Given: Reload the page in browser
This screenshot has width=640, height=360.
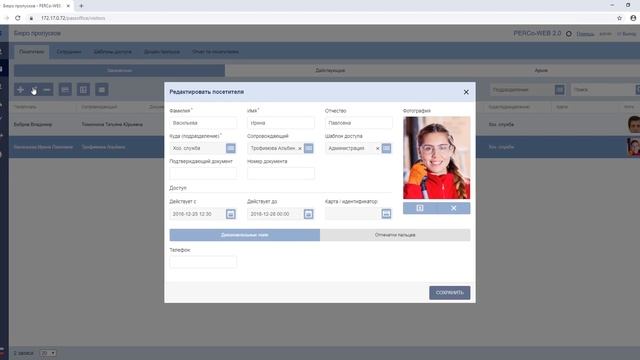Looking at the screenshot, I should (x=18, y=18).
